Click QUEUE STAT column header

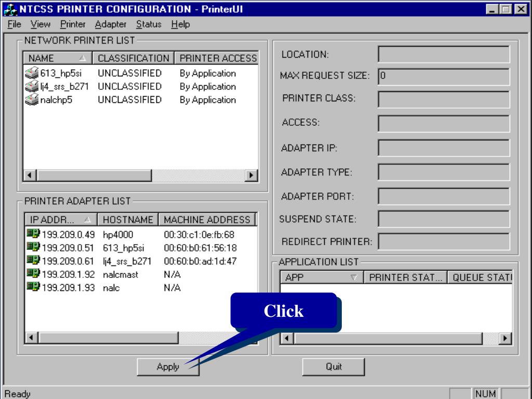[x=480, y=277]
